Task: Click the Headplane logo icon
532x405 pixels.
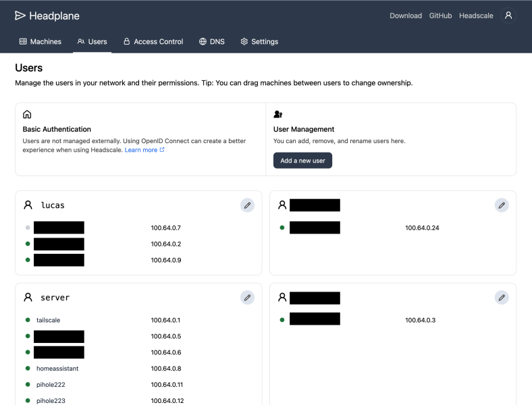Action: pyautogui.click(x=20, y=16)
